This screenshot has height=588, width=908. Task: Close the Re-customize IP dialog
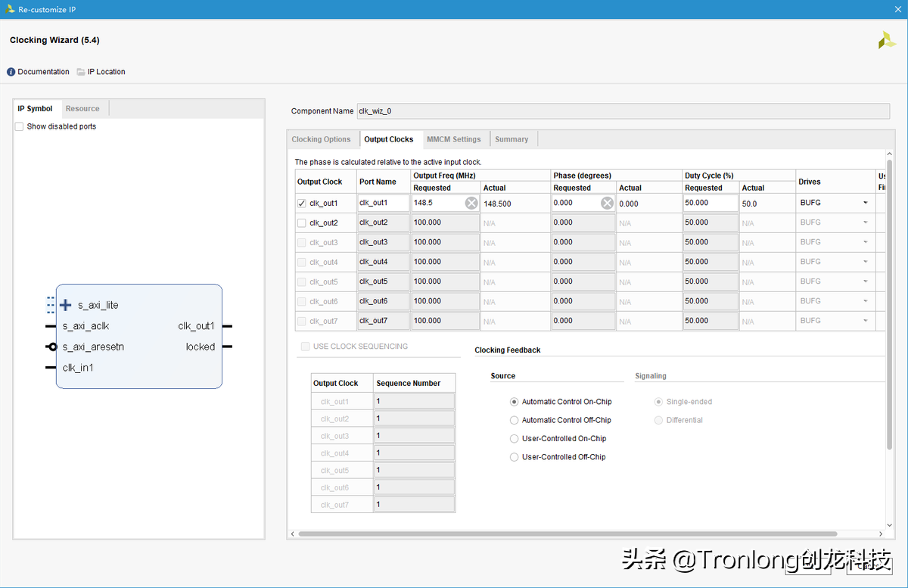tap(897, 9)
